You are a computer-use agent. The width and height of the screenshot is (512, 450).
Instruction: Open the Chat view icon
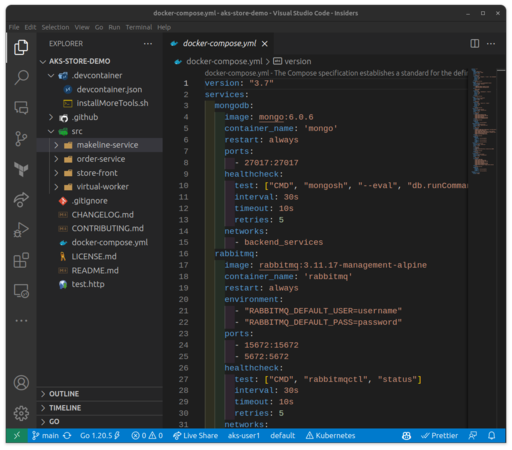[21, 108]
